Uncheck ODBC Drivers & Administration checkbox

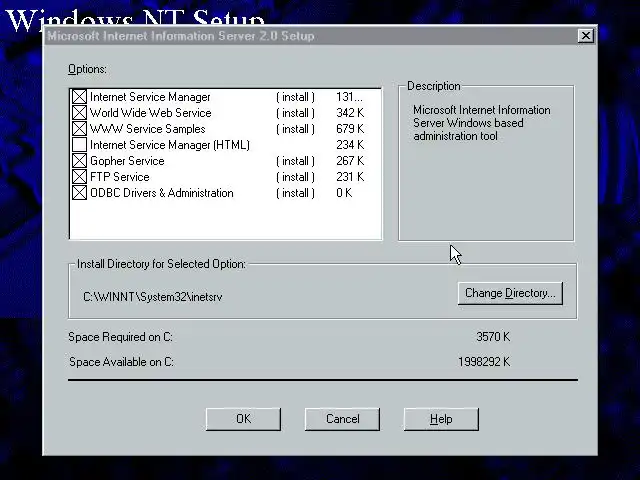(x=79, y=193)
